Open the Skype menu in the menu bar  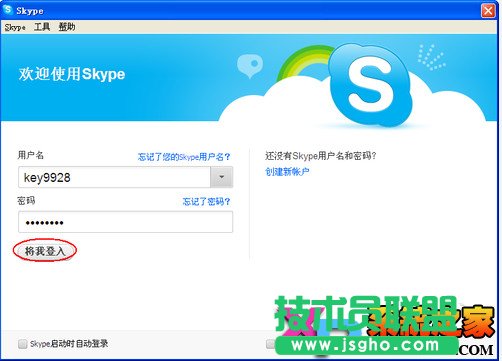(x=15, y=27)
